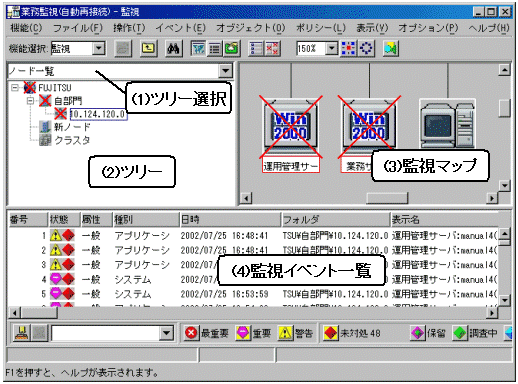Viewport: 518px width, 384px height.
Task: Open the 表示(V) menu
Action: pos(372,28)
